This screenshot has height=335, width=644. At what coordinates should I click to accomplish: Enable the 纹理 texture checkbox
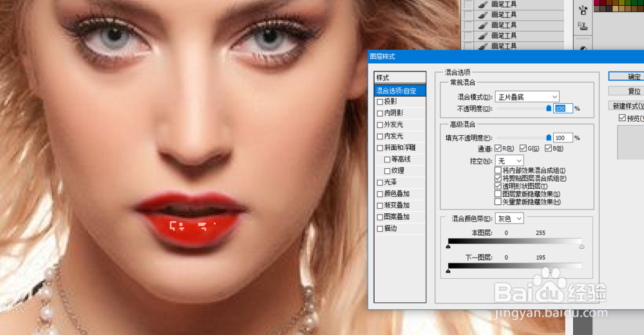click(387, 171)
